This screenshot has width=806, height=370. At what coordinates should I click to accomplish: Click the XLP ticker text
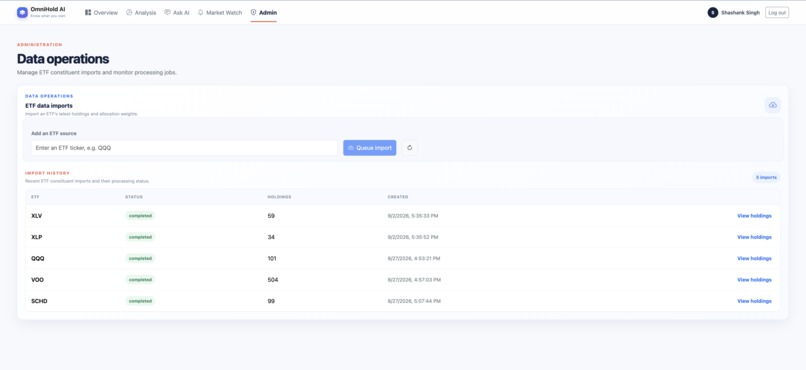[x=36, y=237]
